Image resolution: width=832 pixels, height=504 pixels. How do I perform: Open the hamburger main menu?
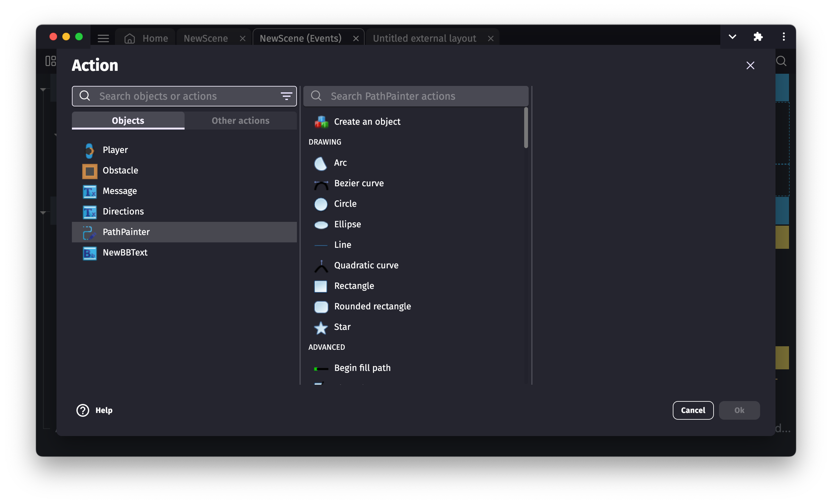[103, 38]
